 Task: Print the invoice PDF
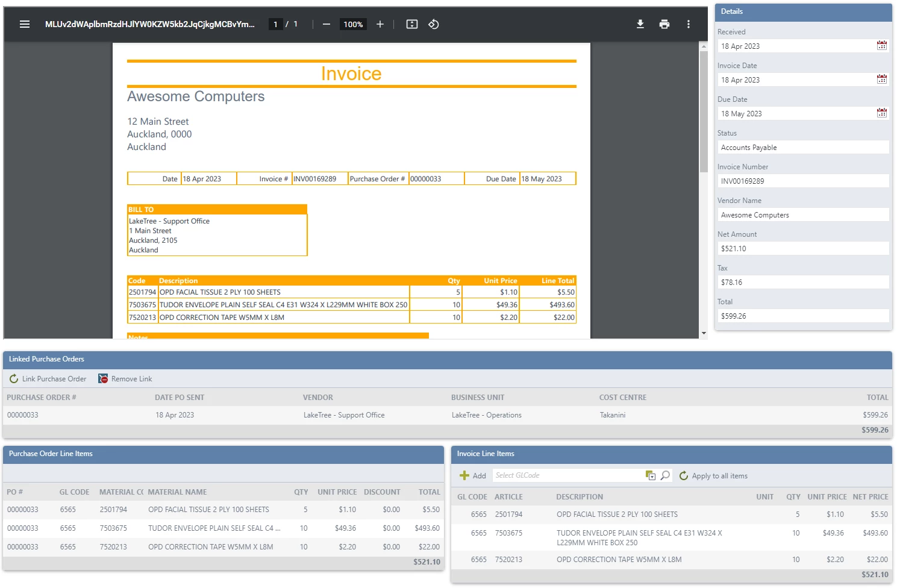(664, 24)
